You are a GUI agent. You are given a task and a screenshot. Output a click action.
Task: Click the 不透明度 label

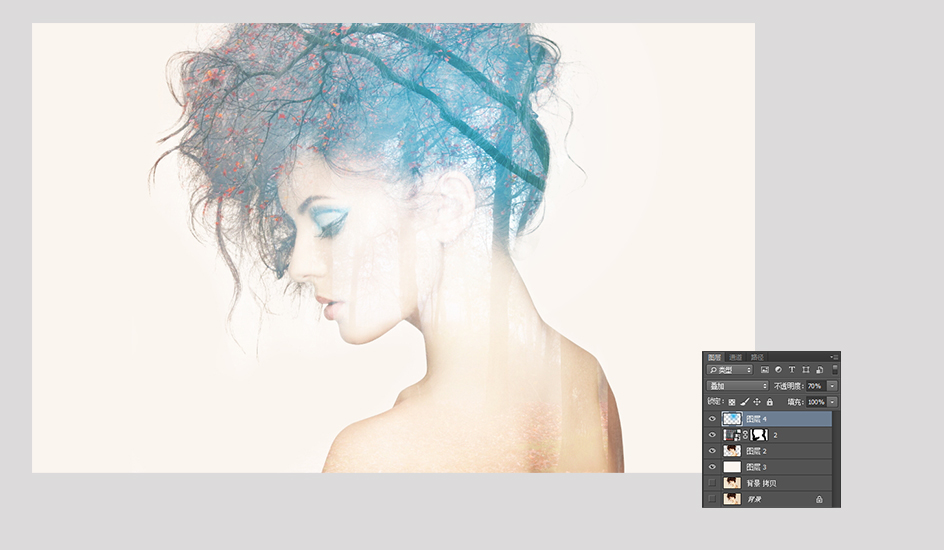[789, 386]
